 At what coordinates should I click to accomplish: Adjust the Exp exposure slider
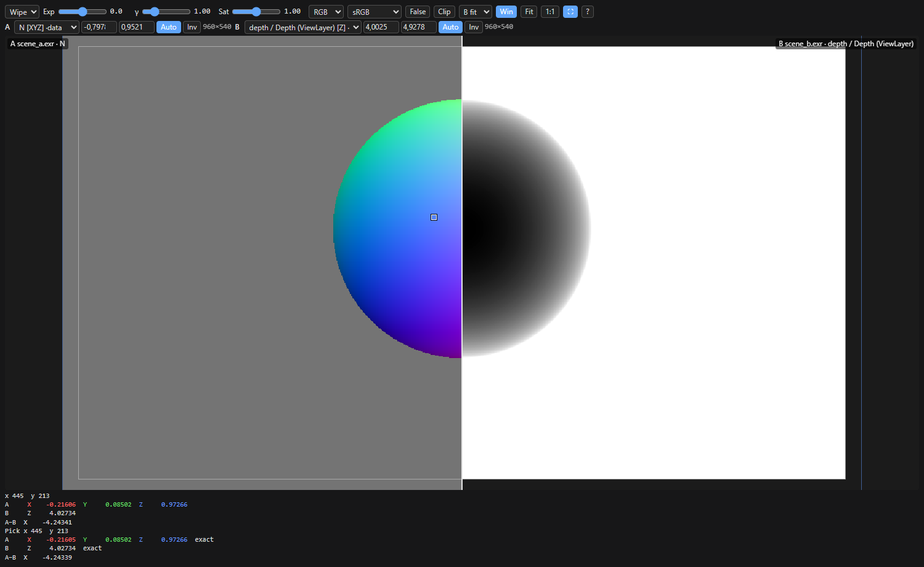tap(83, 12)
